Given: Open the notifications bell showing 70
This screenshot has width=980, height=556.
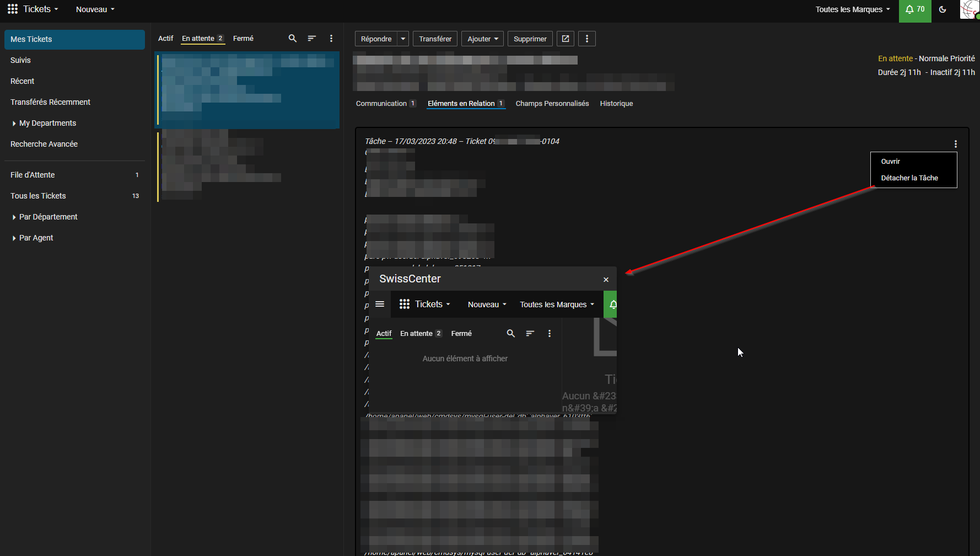Looking at the screenshot, I should point(914,9).
